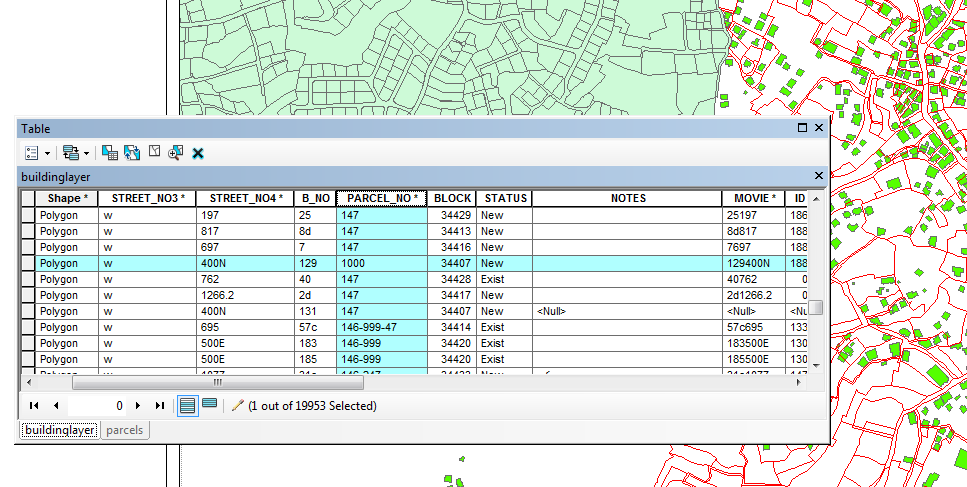This screenshot has height=487, width=967.
Task: Click the selection count status text
Action: click(312, 406)
